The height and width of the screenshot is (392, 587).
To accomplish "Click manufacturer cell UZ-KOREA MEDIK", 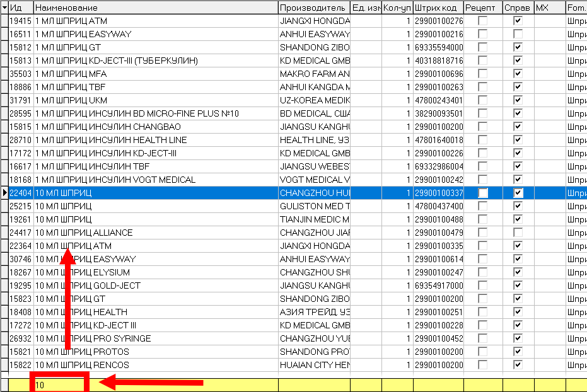I will pos(315,100).
